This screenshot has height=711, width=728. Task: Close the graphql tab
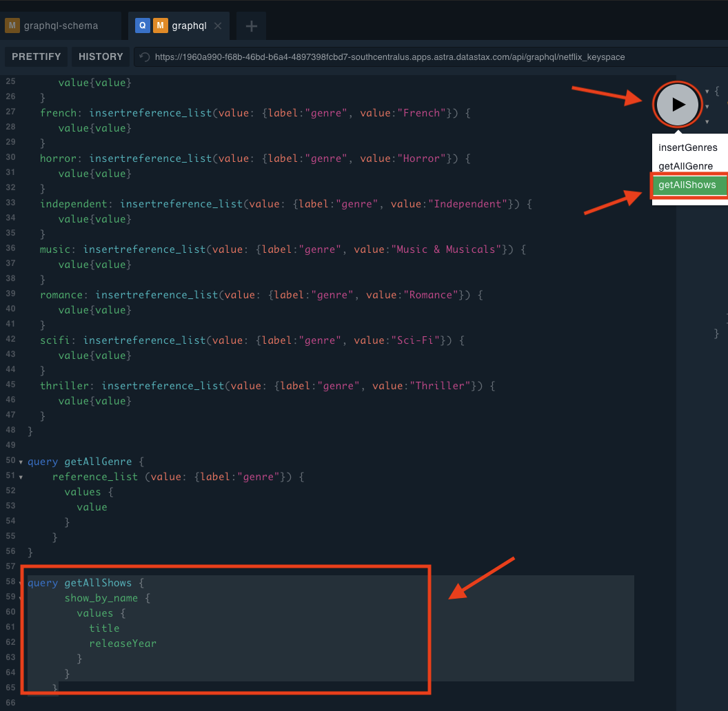[218, 26]
